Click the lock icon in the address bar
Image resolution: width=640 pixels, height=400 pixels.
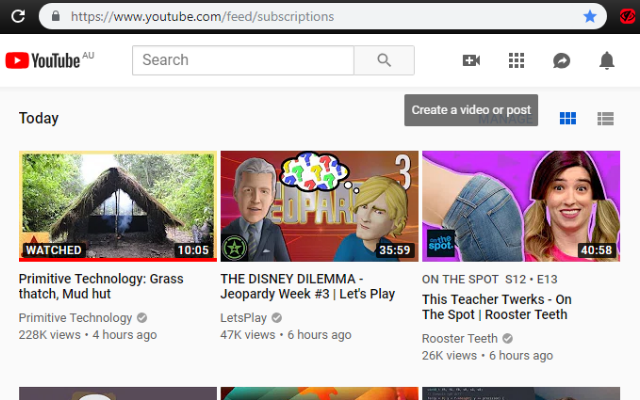56,16
